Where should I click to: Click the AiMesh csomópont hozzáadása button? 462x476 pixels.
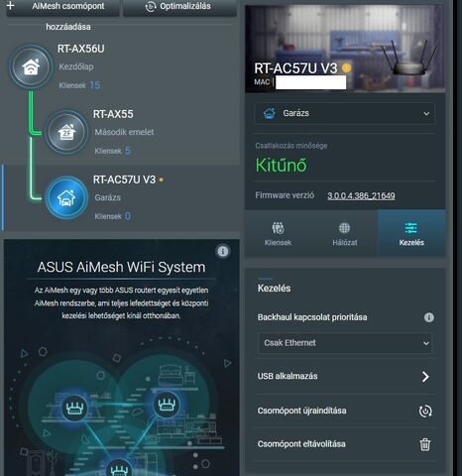(x=62, y=7)
